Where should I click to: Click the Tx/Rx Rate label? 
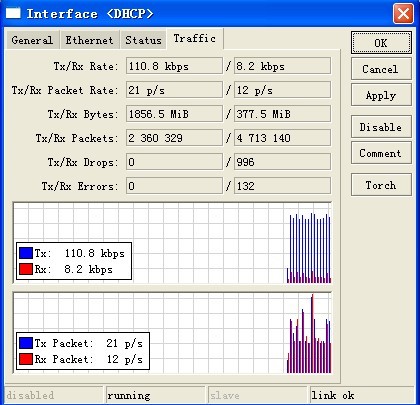coord(86,66)
